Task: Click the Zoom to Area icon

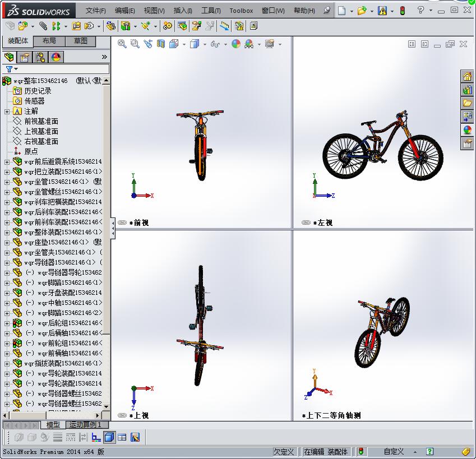Action: pos(135,44)
